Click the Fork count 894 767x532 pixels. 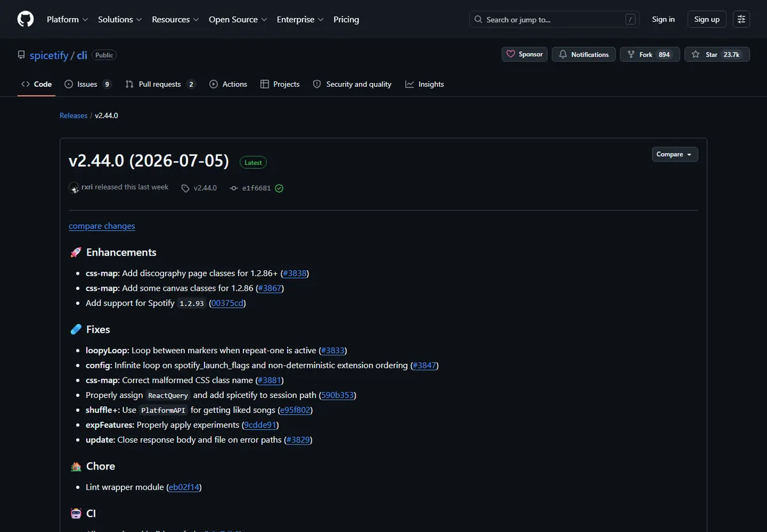click(x=664, y=55)
